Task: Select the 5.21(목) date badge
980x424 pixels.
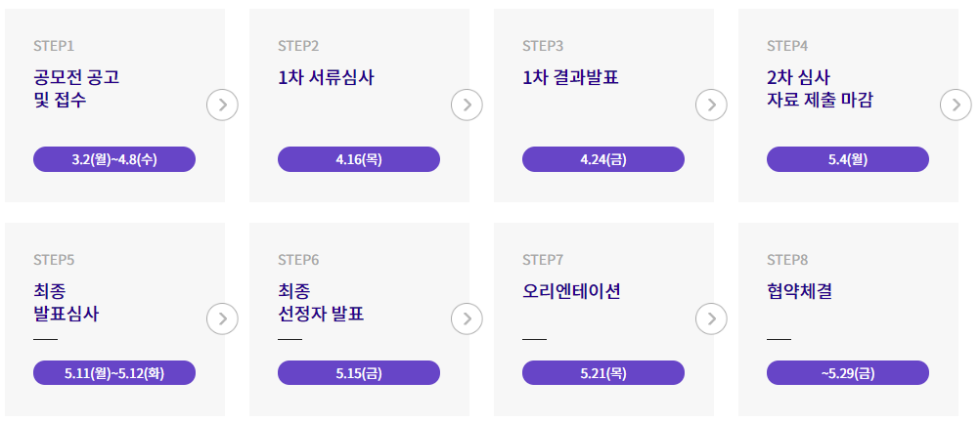Action: click(x=603, y=373)
